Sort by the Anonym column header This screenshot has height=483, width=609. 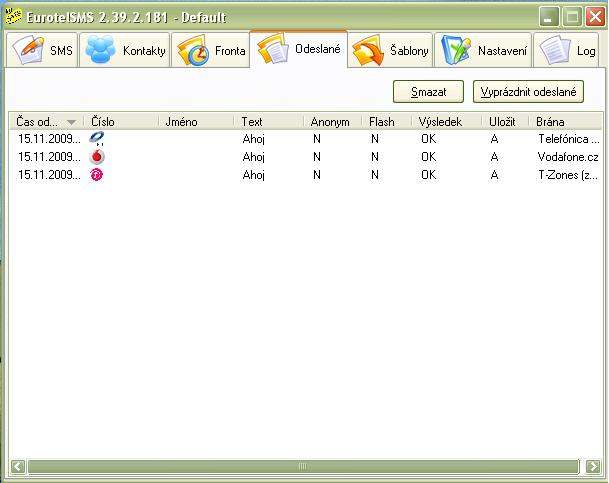pos(333,122)
